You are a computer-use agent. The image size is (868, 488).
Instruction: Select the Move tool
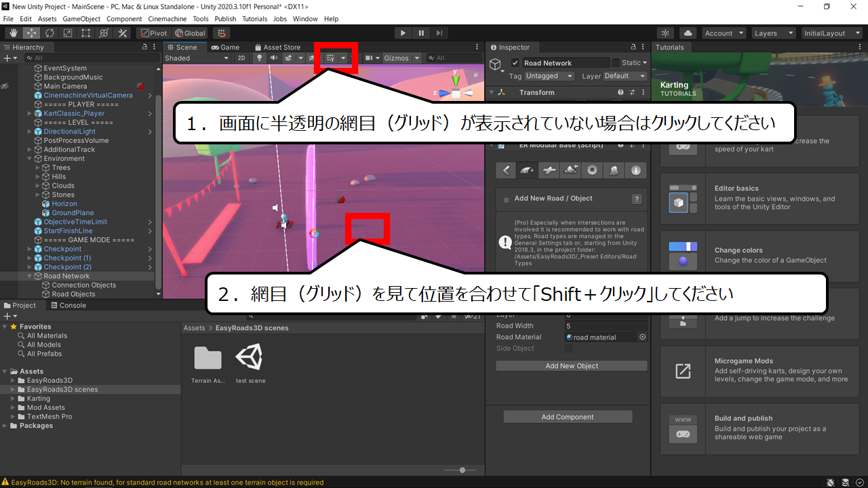pyautogui.click(x=31, y=33)
